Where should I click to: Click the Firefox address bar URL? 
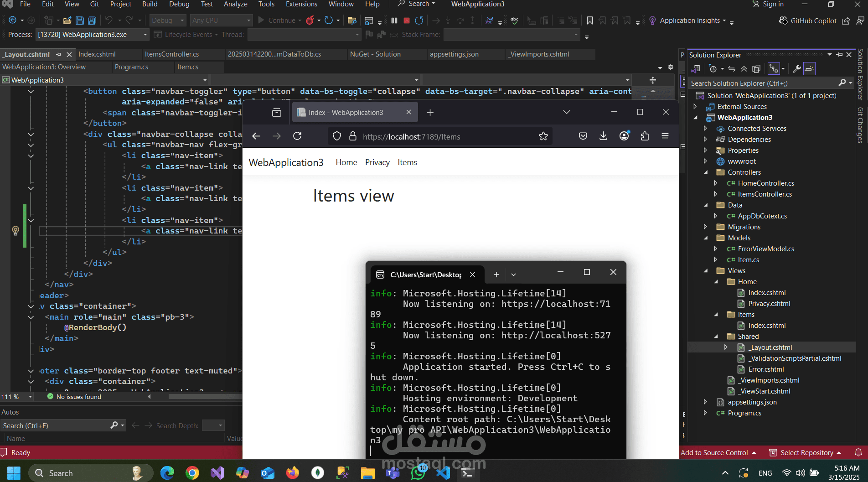(411, 137)
